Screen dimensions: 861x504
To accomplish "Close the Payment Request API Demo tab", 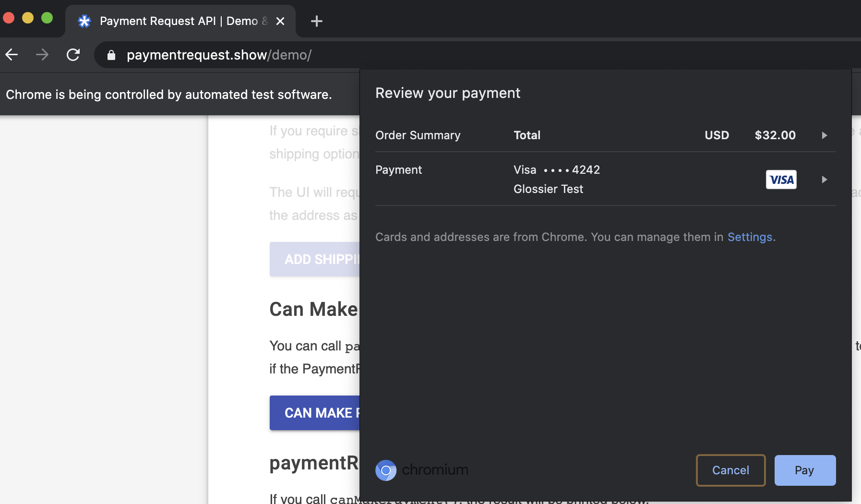I will pos(281,21).
